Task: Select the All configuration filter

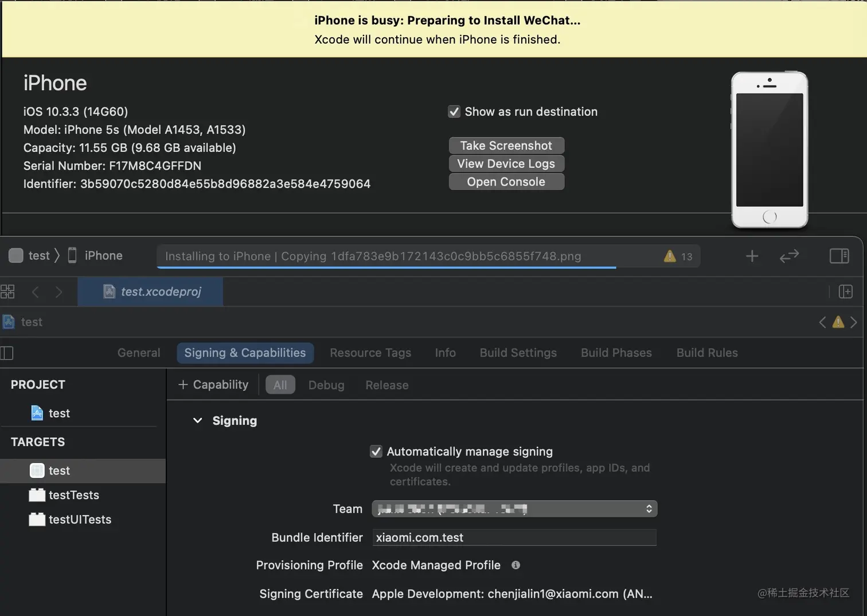Action: pyautogui.click(x=280, y=385)
